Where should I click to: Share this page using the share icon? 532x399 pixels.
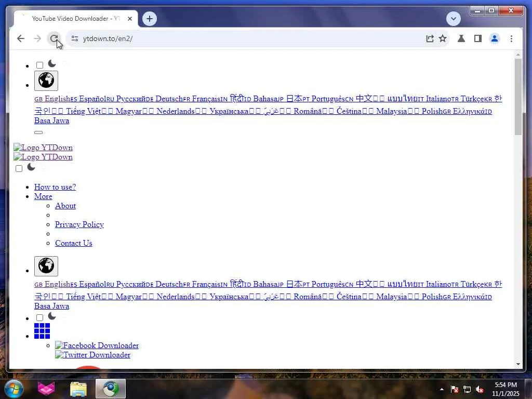(430, 38)
